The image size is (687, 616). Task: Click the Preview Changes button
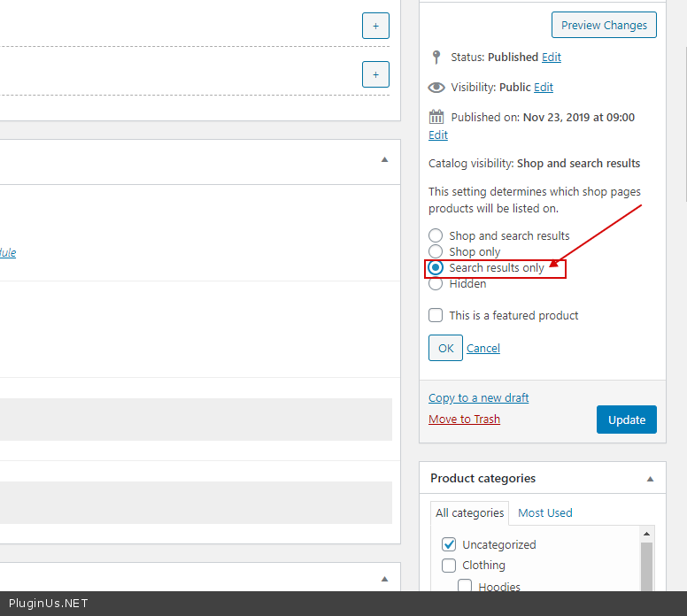[x=604, y=26]
